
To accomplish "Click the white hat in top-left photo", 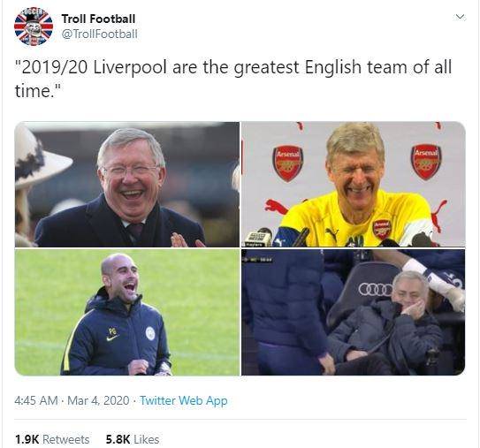I will 38,157.
